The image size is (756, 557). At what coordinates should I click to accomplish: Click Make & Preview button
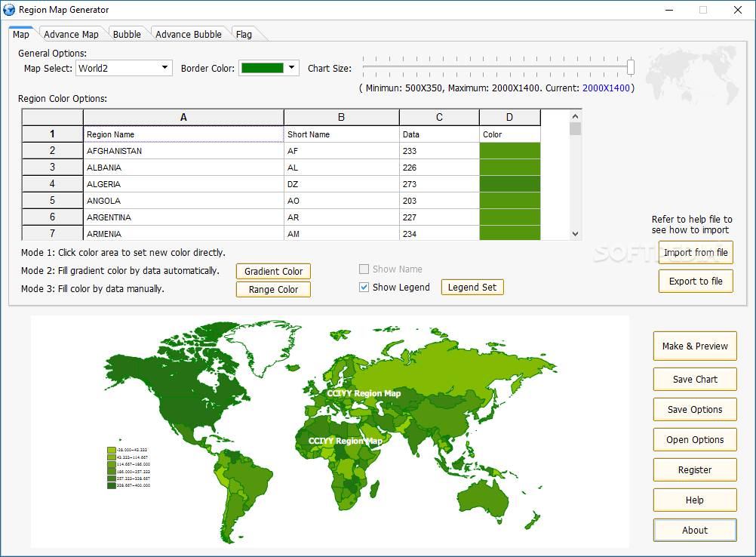coord(695,346)
